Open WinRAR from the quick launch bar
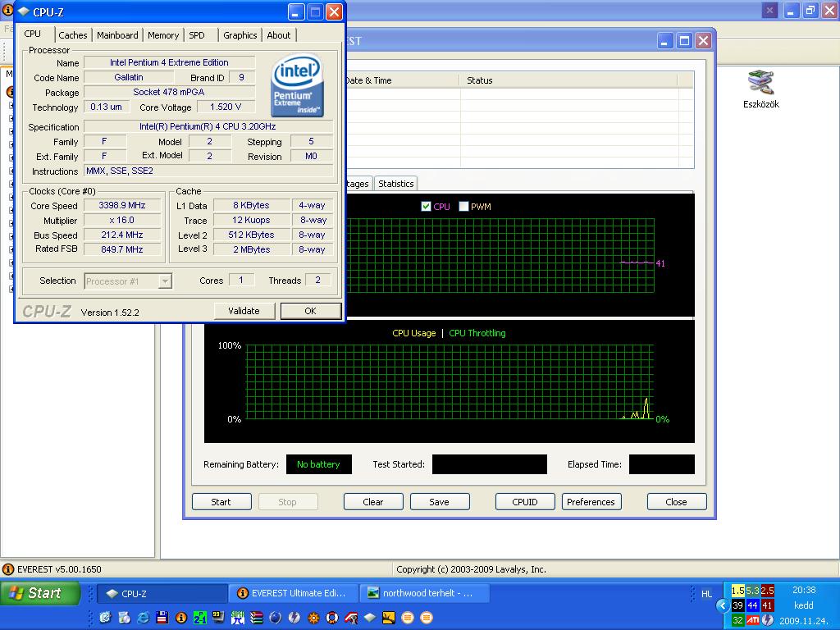The image size is (840, 630). click(x=257, y=618)
